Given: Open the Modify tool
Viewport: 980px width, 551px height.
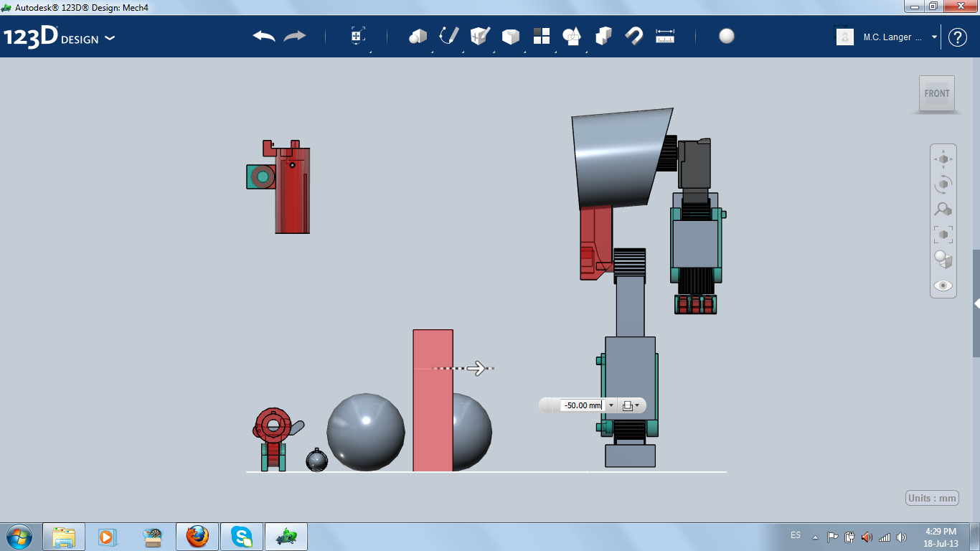Looking at the screenshot, I should (511, 36).
